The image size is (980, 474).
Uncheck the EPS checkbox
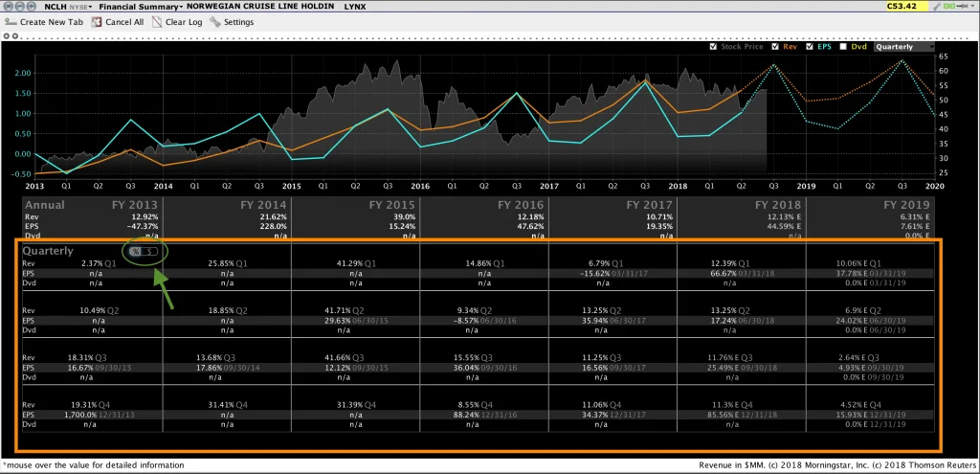click(810, 47)
